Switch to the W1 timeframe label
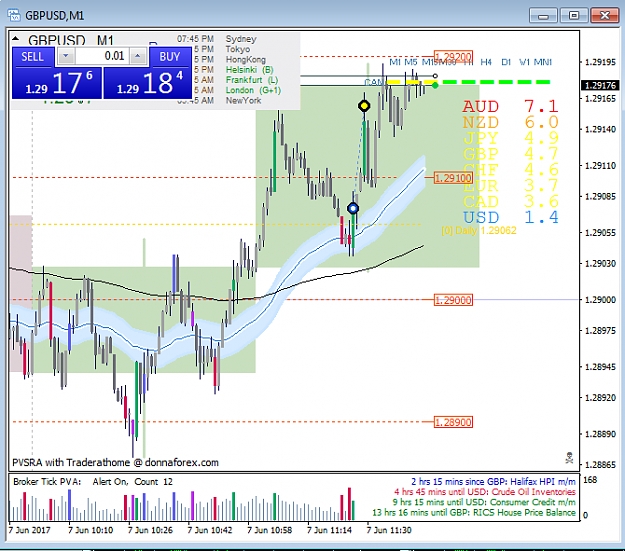Viewport: 625px width, 551px height. pyautogui.click(x=524, y=62)
